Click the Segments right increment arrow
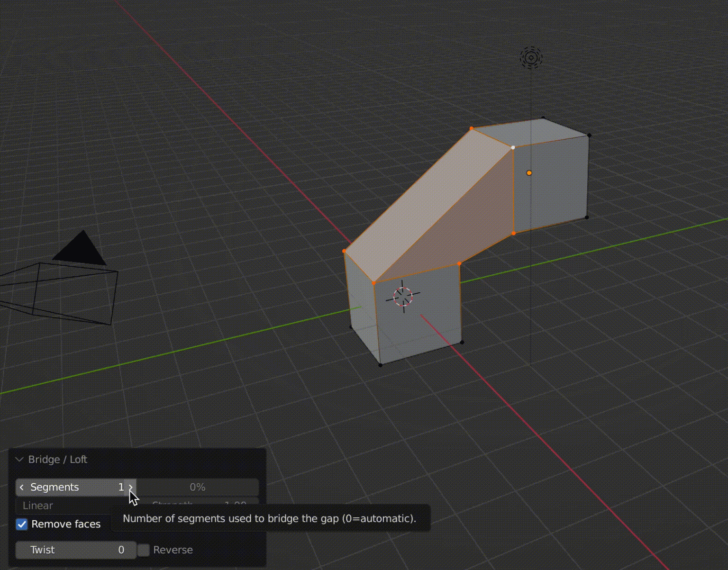 [x=130, y=487]
